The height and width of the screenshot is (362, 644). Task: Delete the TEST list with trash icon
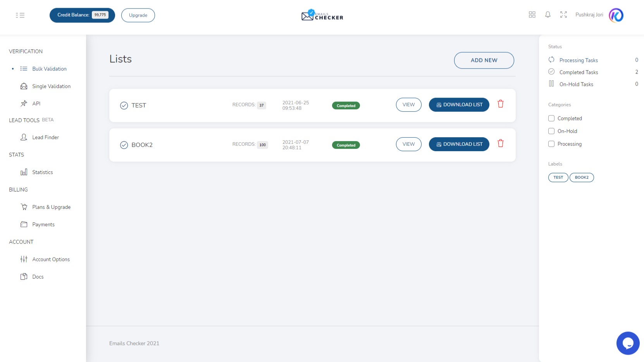[x=500, y=104]
